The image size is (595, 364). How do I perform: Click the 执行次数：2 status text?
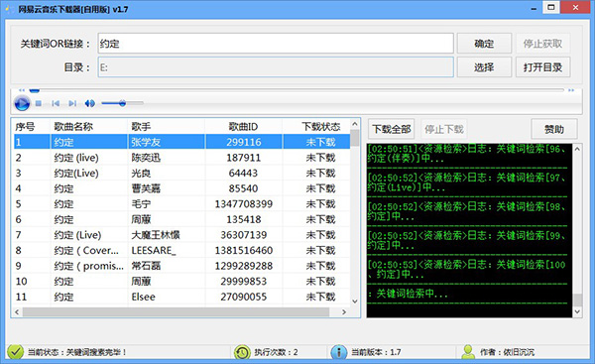(x=276, y=352)
